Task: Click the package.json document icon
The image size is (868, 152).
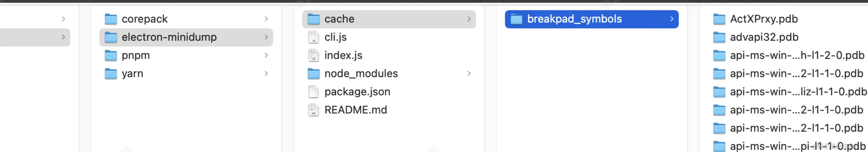Action: tap(313, 92)
